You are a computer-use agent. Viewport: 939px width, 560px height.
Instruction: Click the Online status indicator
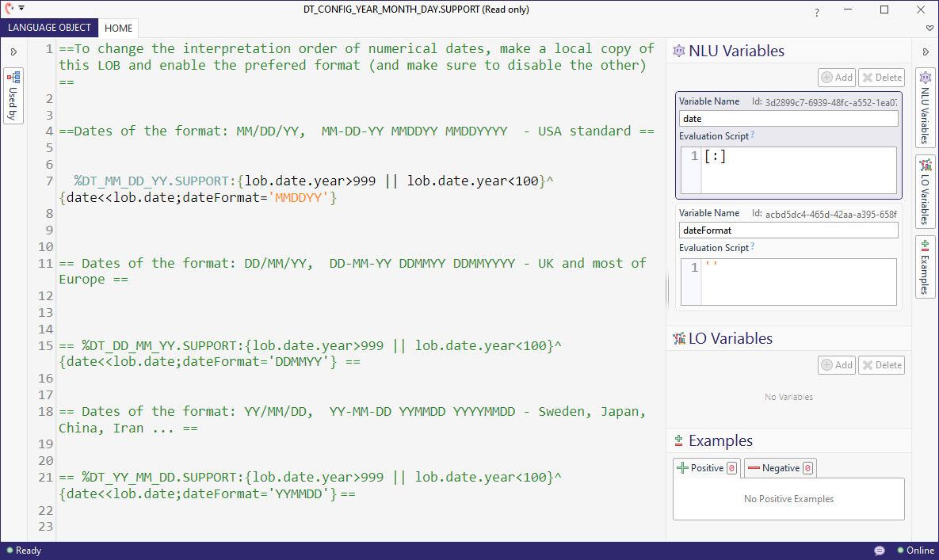[917, 550]
